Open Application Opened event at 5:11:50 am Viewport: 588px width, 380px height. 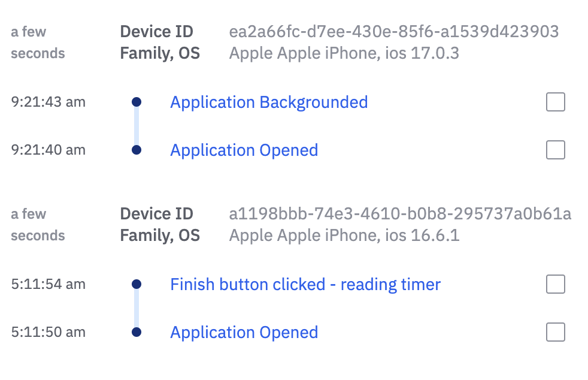point(244,333)
